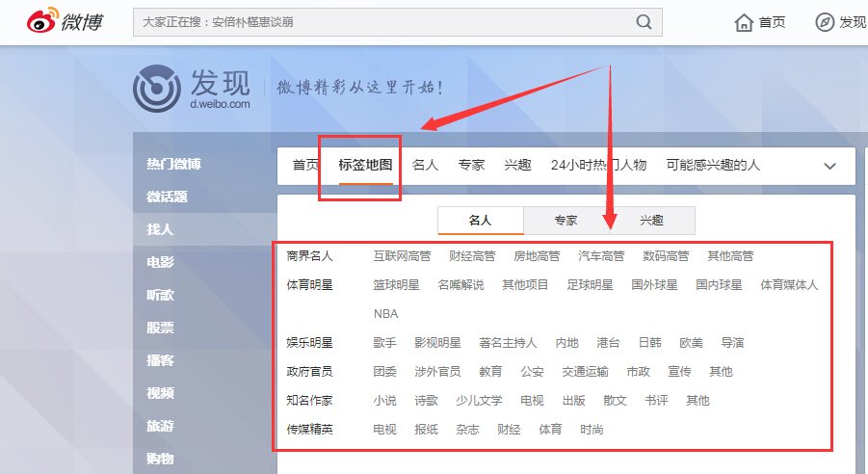Open the 小说 tag link

point(384,401)
